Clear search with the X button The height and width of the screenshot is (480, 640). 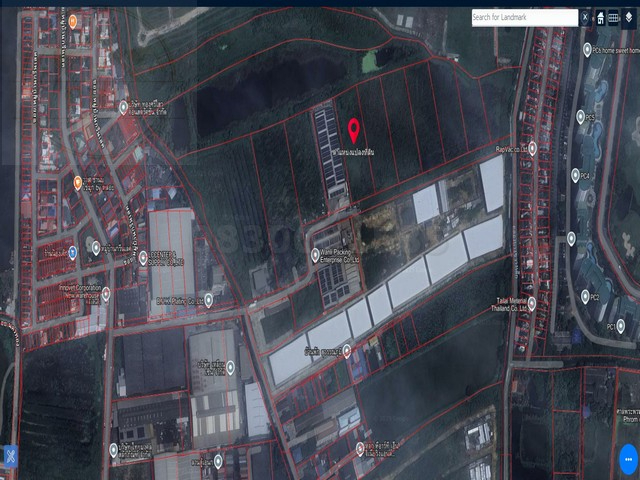click(585, 17)
